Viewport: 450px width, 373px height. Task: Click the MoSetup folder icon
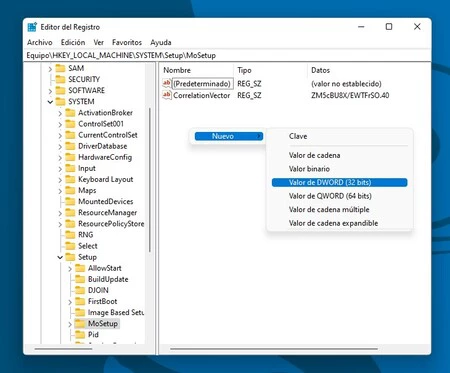coord(80,323)
